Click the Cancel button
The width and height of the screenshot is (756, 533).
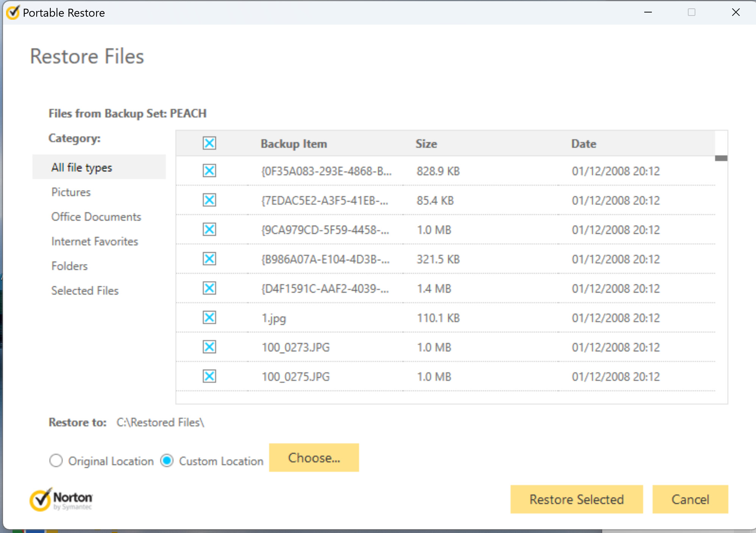tap(690, 499)
